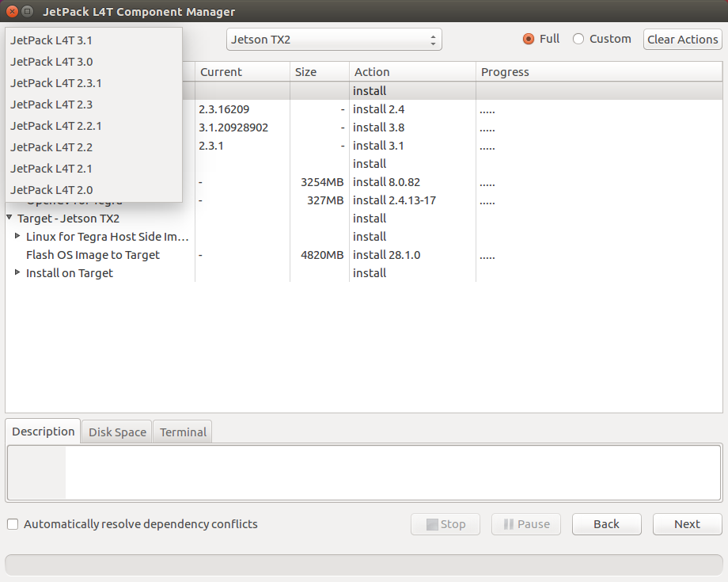Click the Back button
The height and width of the screenshot is (582, 728).
(606, 523)
